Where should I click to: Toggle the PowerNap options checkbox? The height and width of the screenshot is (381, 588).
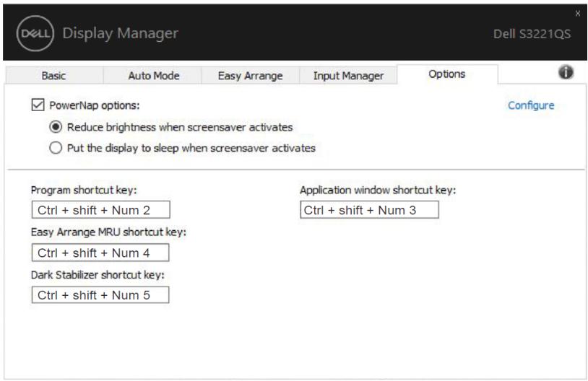38,105
